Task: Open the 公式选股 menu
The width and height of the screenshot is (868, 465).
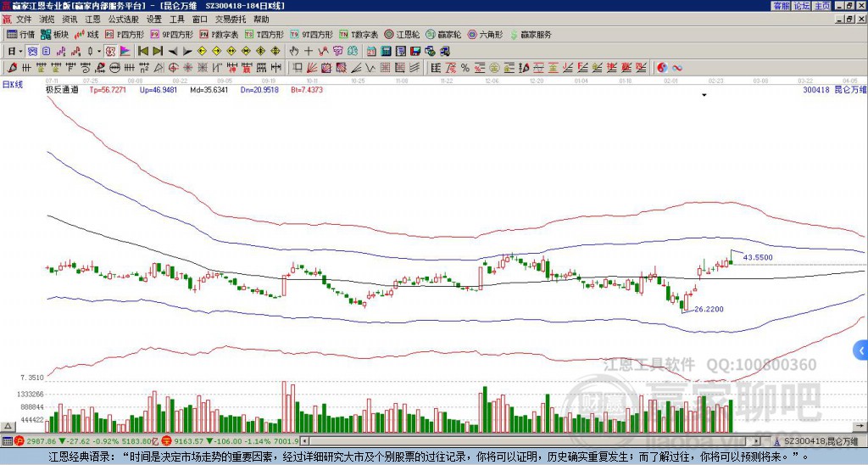Action: [x=124, y=20]
